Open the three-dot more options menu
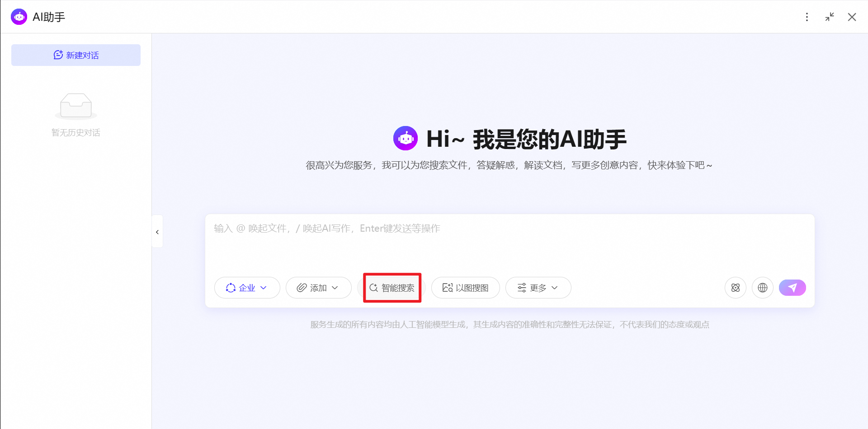 [x=807, y=17]
